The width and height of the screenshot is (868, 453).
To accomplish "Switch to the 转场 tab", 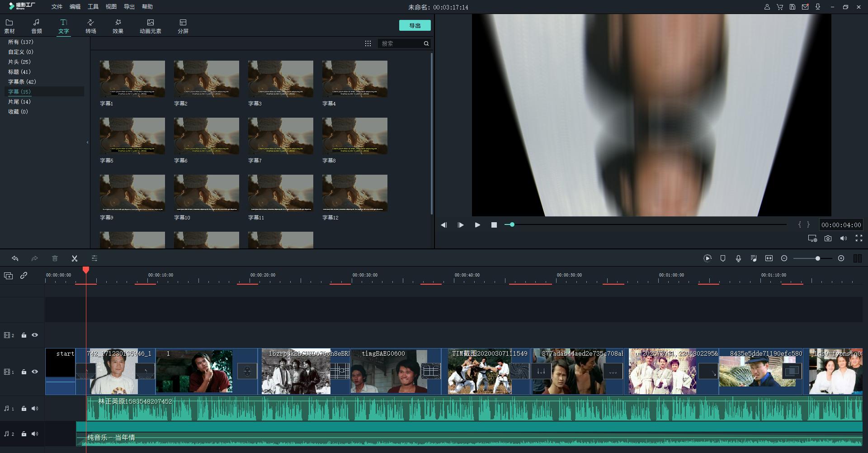I will pos(91,26).
